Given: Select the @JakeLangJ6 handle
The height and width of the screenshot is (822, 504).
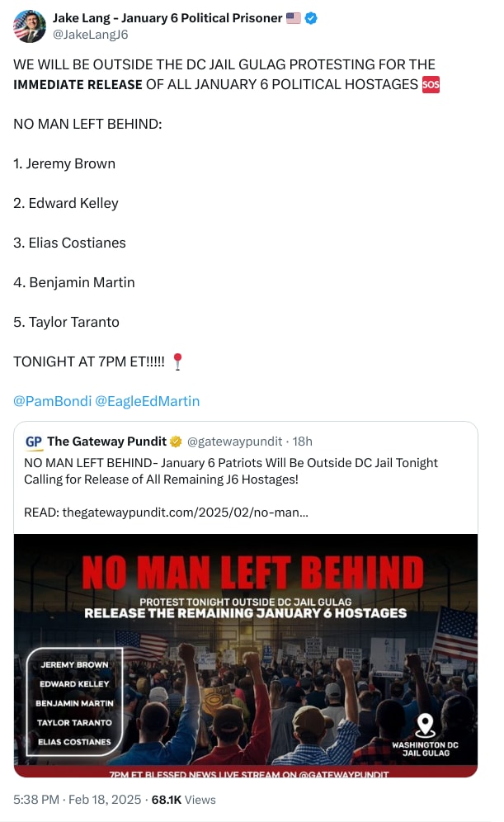Looking at the screenshot, I should 90,34.
